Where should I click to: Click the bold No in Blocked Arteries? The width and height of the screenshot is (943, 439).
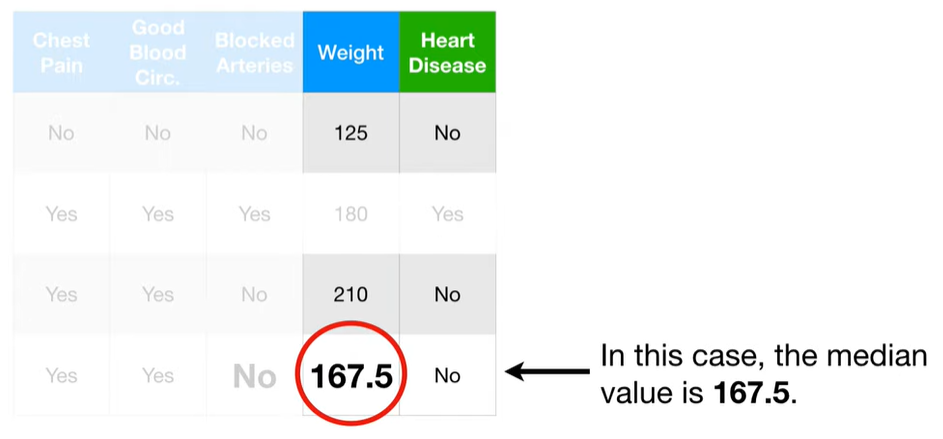[x=255, y=376]
